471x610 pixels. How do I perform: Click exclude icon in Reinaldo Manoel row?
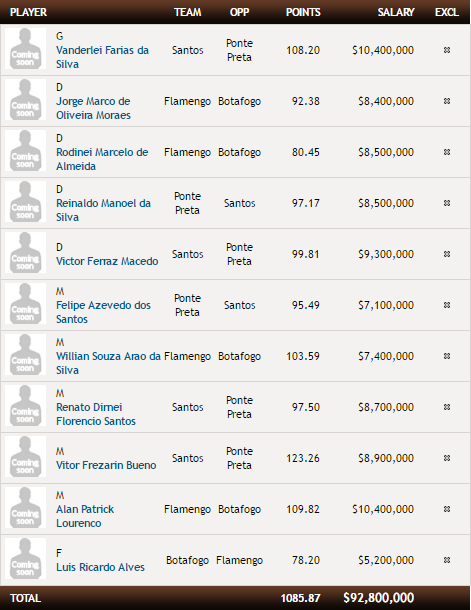point(447,203)
